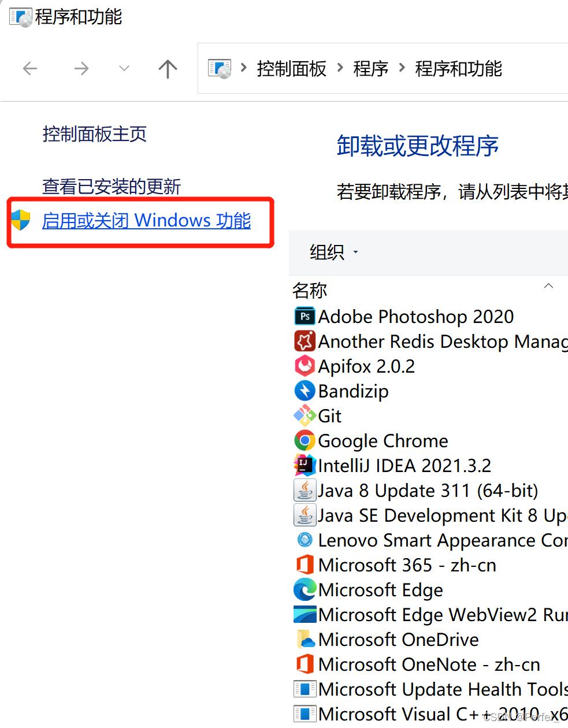Click the Microsoft OneDrive icon
This screenshot has height=728, width=568.
(x=305, y=640)
